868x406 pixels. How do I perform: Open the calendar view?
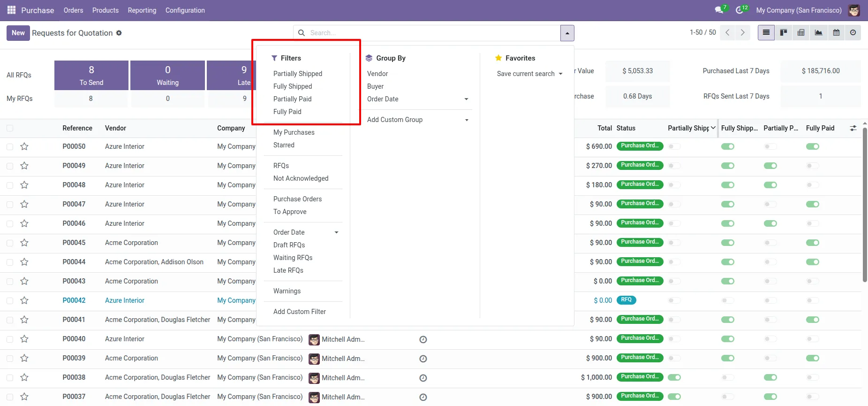pos(836,33)
